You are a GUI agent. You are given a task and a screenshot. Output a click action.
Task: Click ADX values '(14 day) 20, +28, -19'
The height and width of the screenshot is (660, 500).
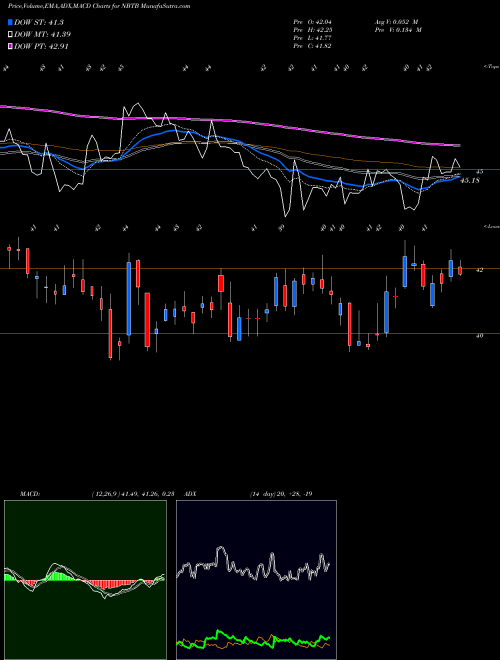pyautogui.click(x=281, y=494)
